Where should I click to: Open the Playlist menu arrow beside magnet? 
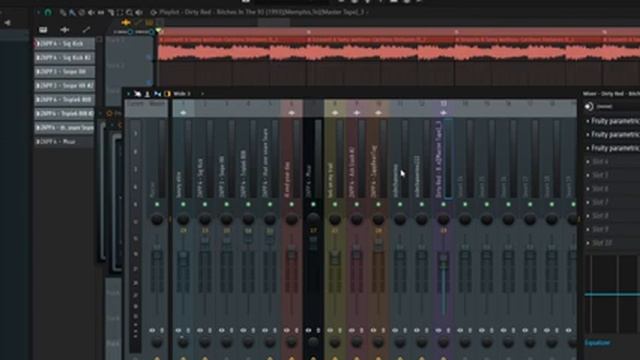(x=38, y=13)
